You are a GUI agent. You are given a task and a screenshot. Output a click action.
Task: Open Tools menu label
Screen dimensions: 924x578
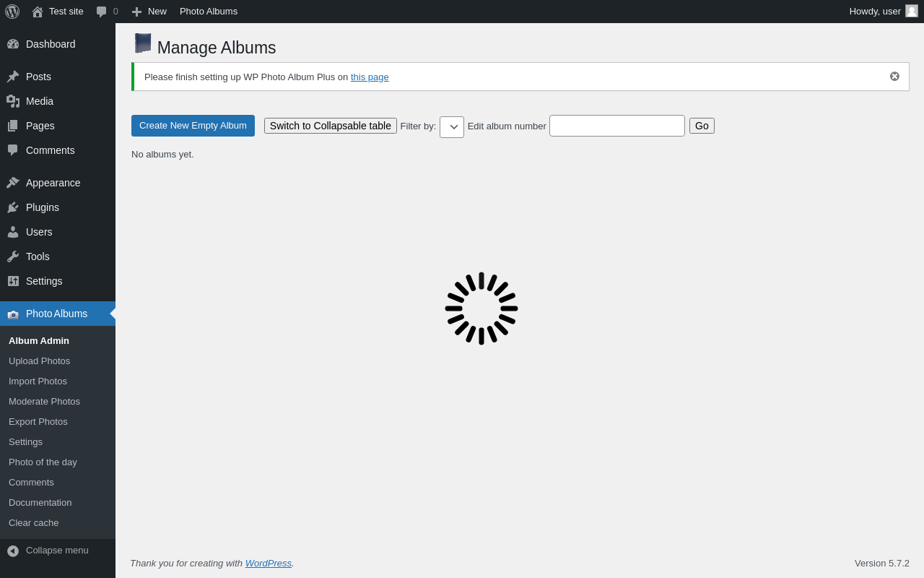[38, 256]
